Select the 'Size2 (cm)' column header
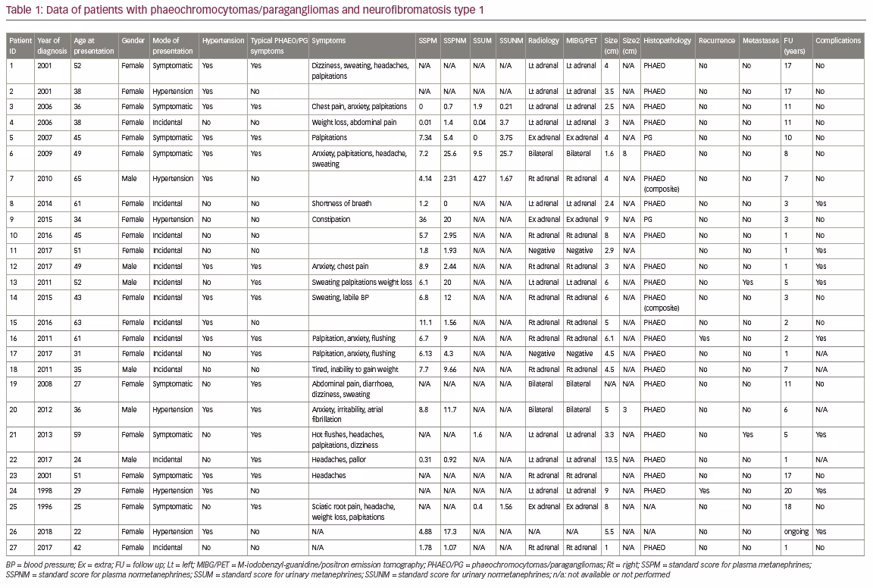 [x=630, y=45]
